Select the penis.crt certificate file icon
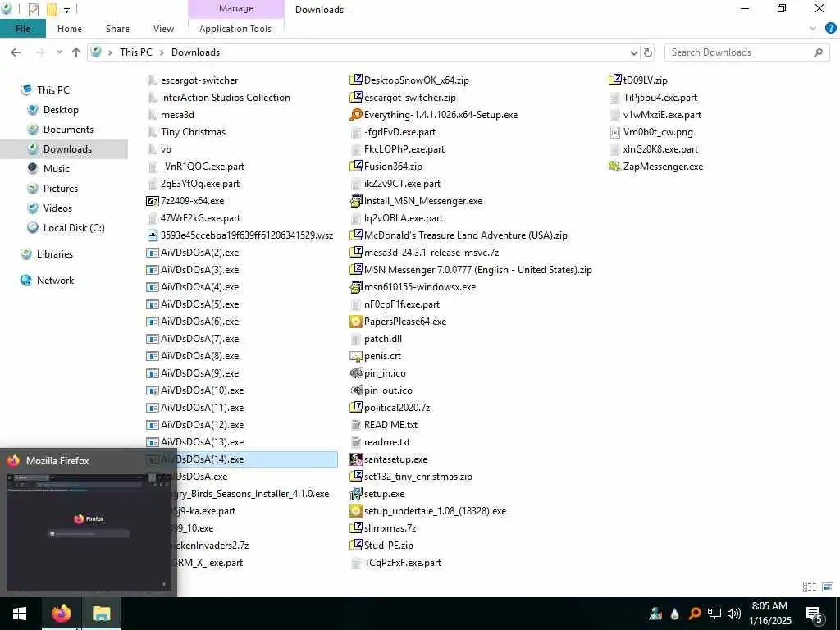840x630 pixels. pyautogui.click(x=356, y=356)
